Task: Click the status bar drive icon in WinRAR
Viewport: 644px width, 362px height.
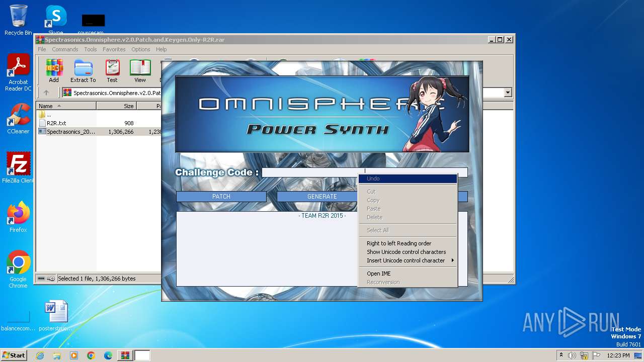Action: click(x=41, y=279)
